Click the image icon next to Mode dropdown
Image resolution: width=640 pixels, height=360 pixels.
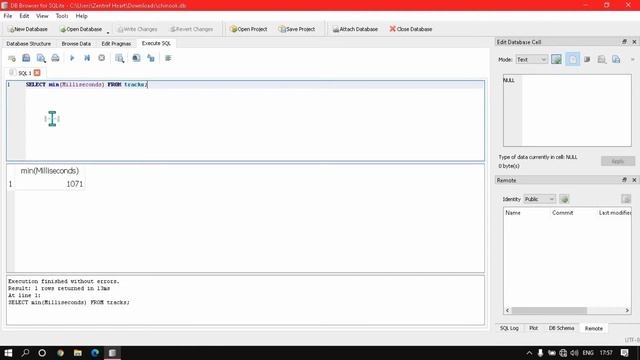[x=556, y=59]
